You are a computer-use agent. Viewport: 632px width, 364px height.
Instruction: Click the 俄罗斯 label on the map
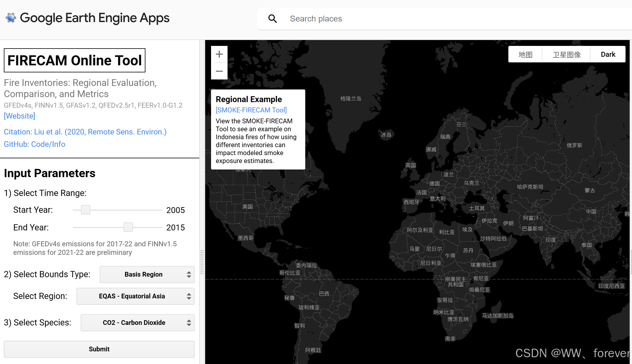(575, 145)
